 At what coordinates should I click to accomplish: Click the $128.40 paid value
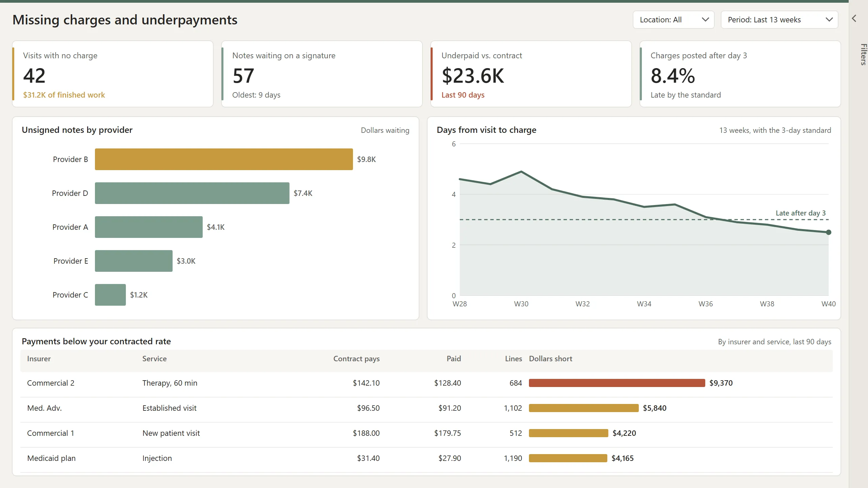(x=448, y=383)
